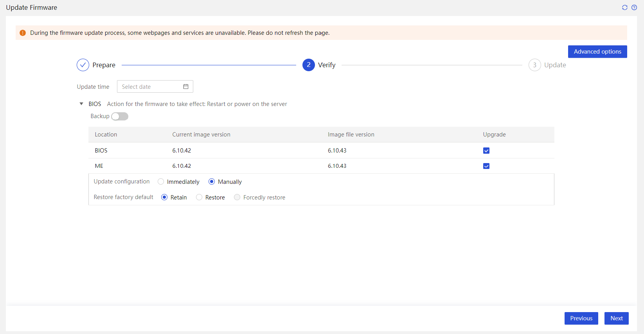The width and height of the screenshot is (644, 334).
Task: Click the Current image version header
Action: click(x=201, y=135)
